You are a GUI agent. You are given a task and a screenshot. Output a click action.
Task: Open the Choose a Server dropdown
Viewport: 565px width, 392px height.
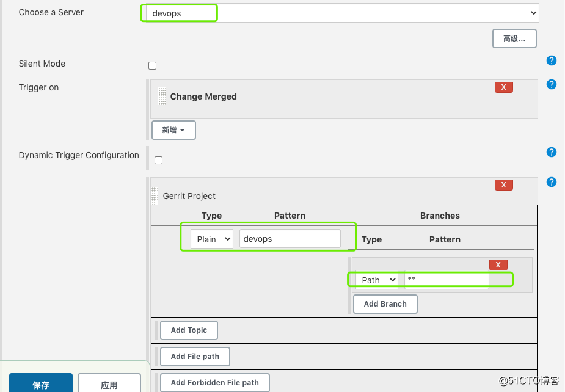pyautogui.click(x=341, y=13)
